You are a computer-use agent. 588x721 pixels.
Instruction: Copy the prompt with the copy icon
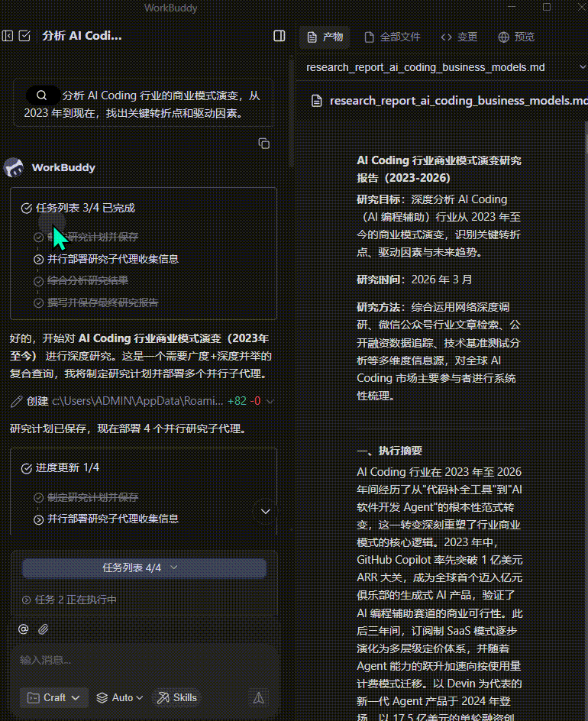click(264, 144)
